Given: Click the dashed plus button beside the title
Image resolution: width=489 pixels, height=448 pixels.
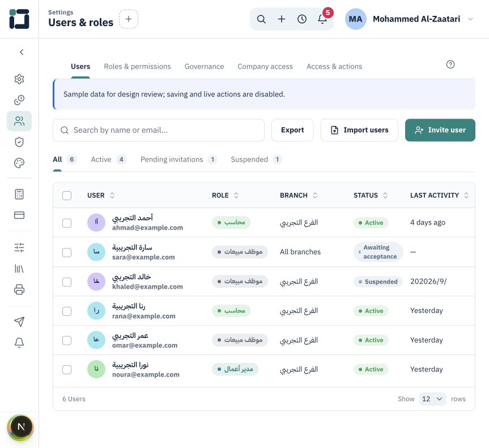Looking at the screenshot, I should [129, 19].
